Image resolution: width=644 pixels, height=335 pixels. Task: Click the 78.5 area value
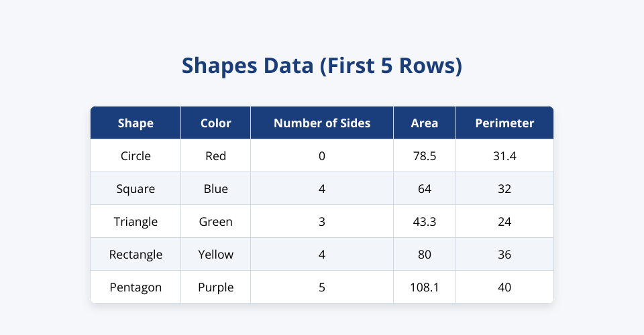[x=425, y=156]
